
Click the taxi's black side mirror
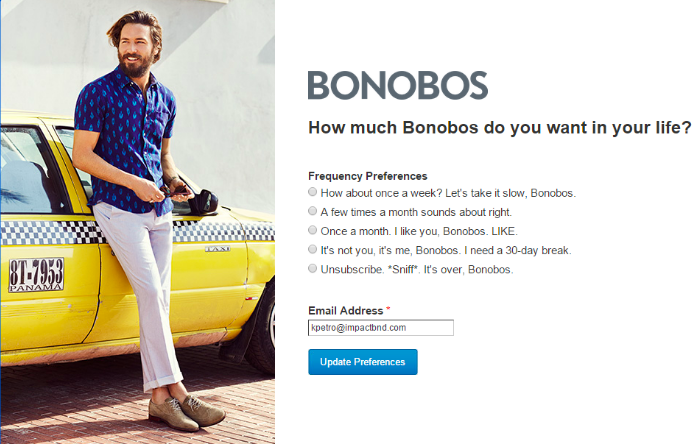tap(204, 202)
